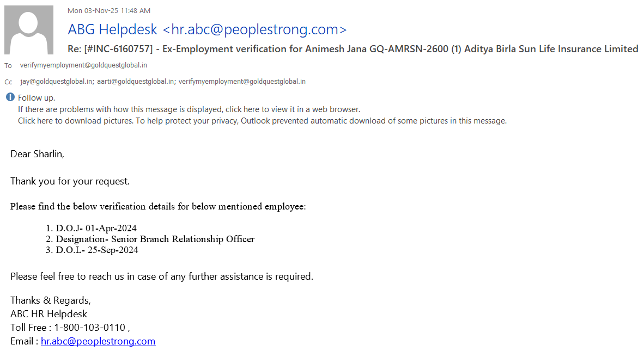644x351 pixels.
Task: Click sender name ABG Helpdesk in header
Action: [x=113, y=29]
